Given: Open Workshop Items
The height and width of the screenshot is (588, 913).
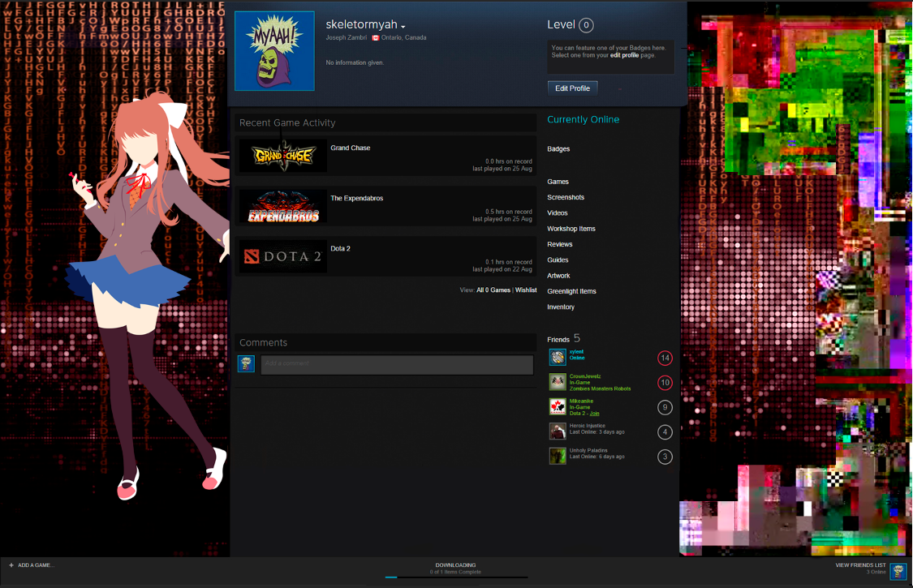Looking at the screenshot, I should [571, 229].
